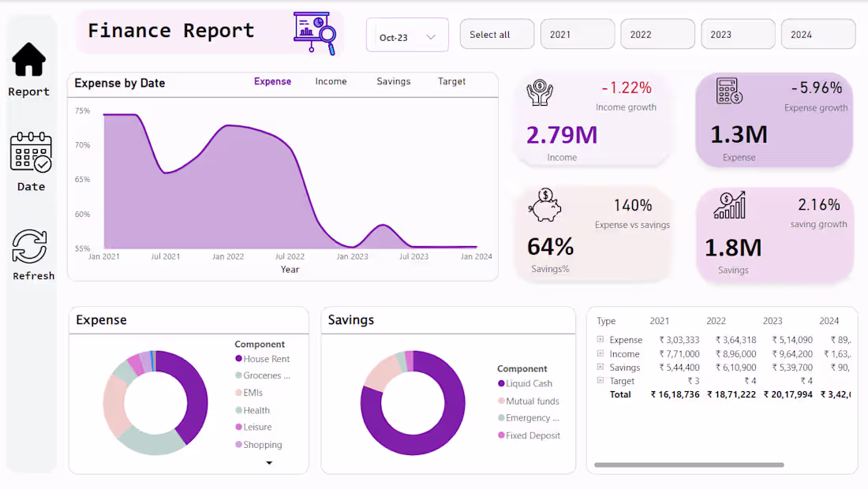Open the Oct-23 month dropdown
868x489 pixels.
(407, 36)
